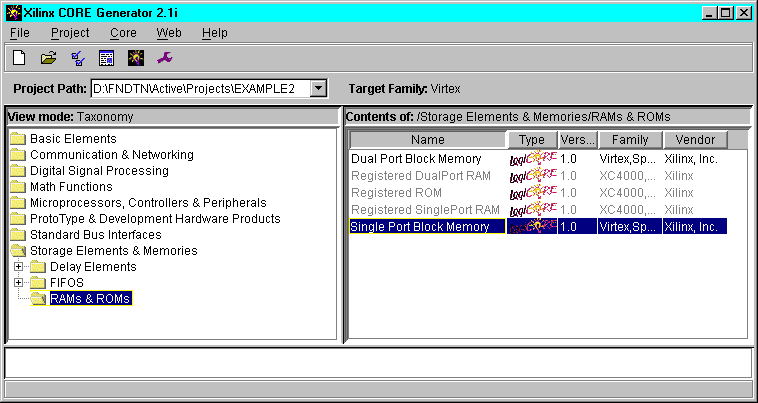
Task: Open the Help menu
Action: point(214,33)
